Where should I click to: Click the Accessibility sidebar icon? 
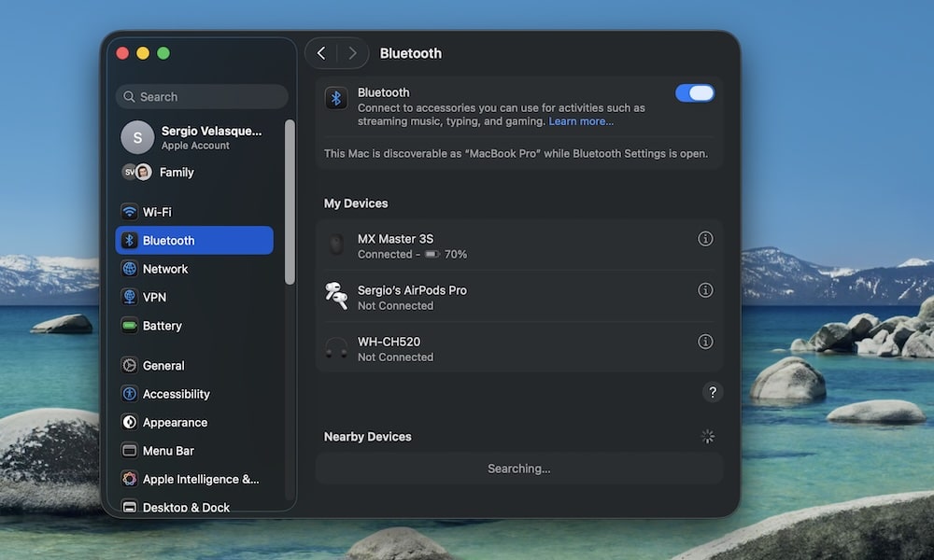click(x=130, y=394)
